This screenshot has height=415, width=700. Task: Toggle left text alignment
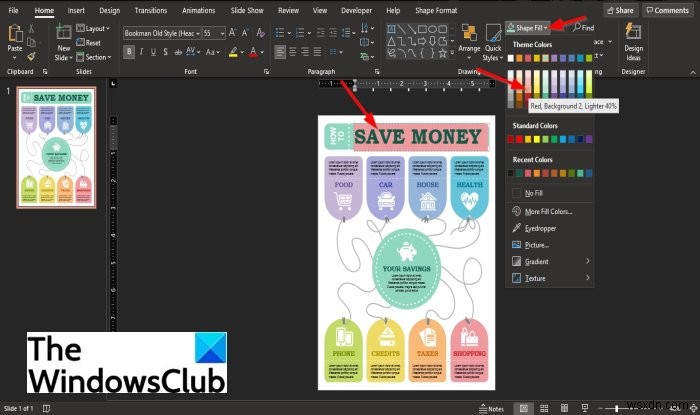280,52
